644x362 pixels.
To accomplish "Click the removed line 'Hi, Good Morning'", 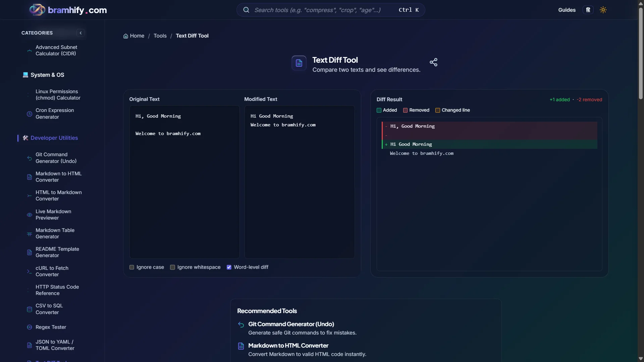I will point(490,126).
